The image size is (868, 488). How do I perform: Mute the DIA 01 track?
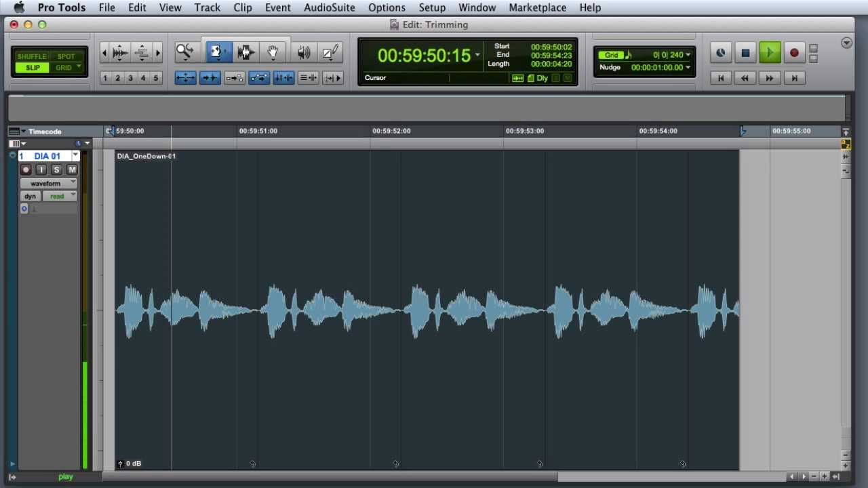tap(72, 169)
